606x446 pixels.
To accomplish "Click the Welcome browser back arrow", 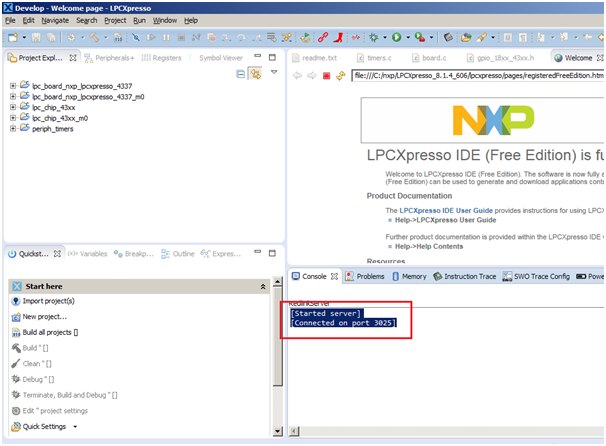I will coord(297,76).
